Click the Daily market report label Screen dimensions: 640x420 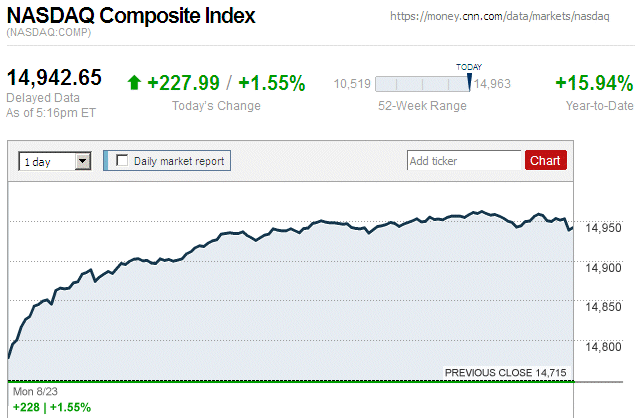tap(179, 160)
